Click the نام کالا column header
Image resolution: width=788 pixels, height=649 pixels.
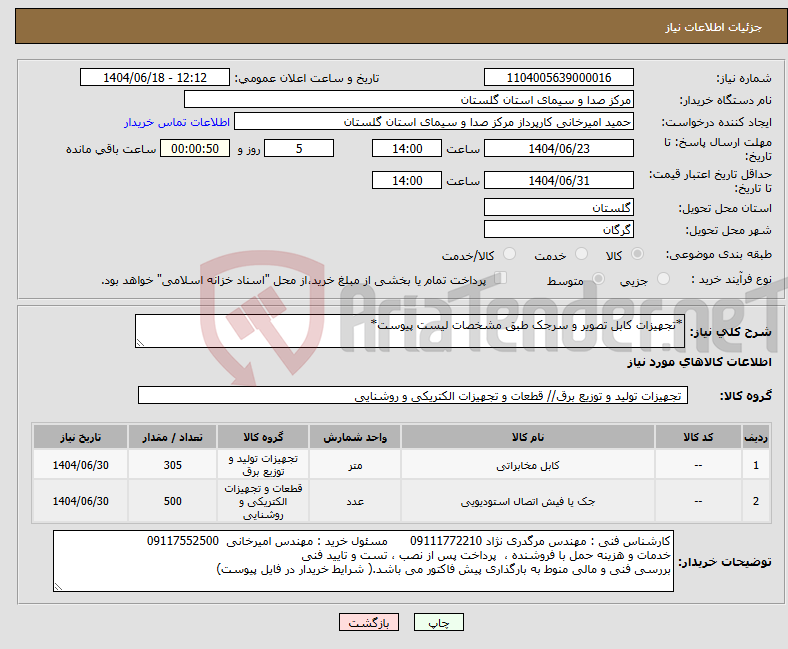[x=528, y=437]
